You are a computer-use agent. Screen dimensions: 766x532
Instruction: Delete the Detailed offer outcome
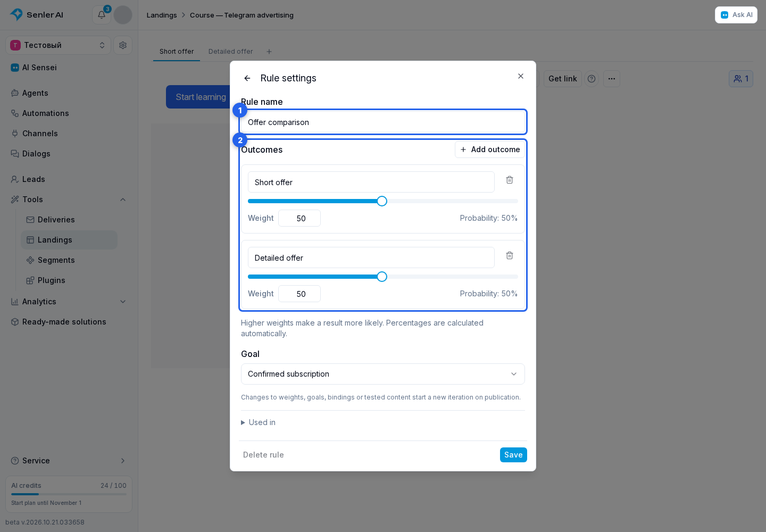(x=510, y=255)
